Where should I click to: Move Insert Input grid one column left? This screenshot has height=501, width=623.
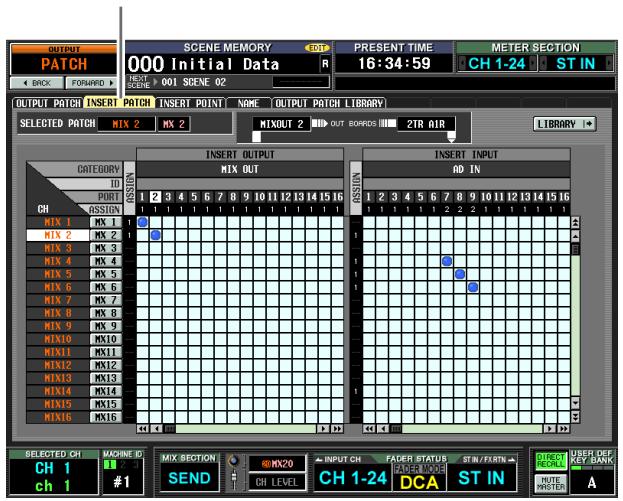tap(383, 429)
